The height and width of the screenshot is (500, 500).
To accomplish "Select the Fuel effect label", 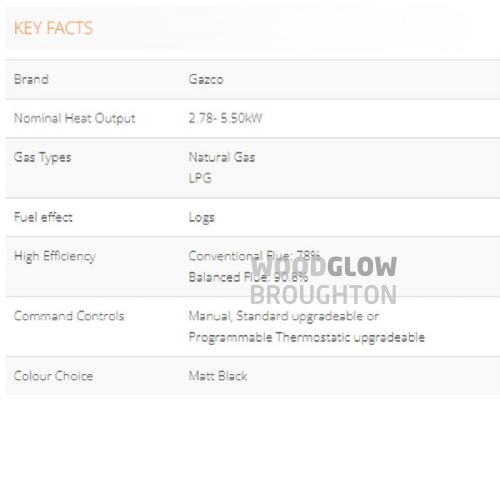I will (x=43, y=217).
